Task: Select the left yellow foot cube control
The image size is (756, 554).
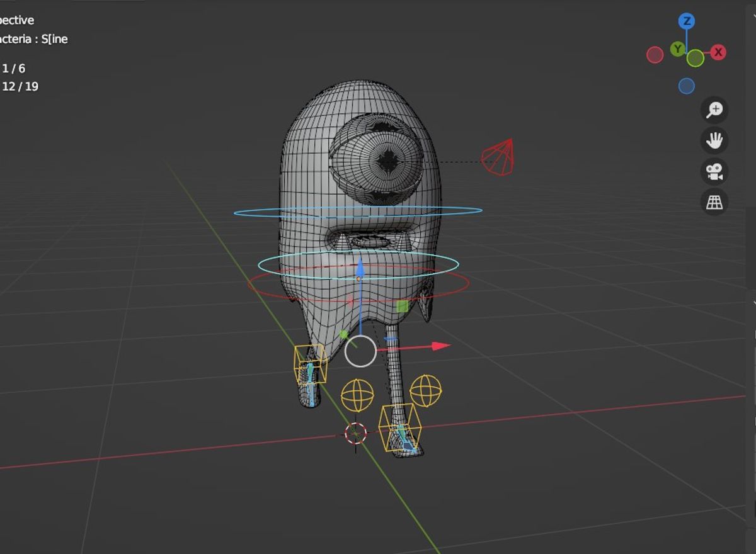Action: click(310, 363)
